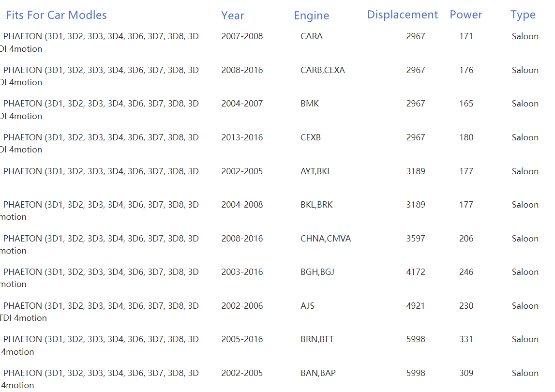The width and height of the screenshot is (555, 392).
Task: Click Saloon in the BAN,BAP row
Action: pyautogui.click(x=525, y=373)
